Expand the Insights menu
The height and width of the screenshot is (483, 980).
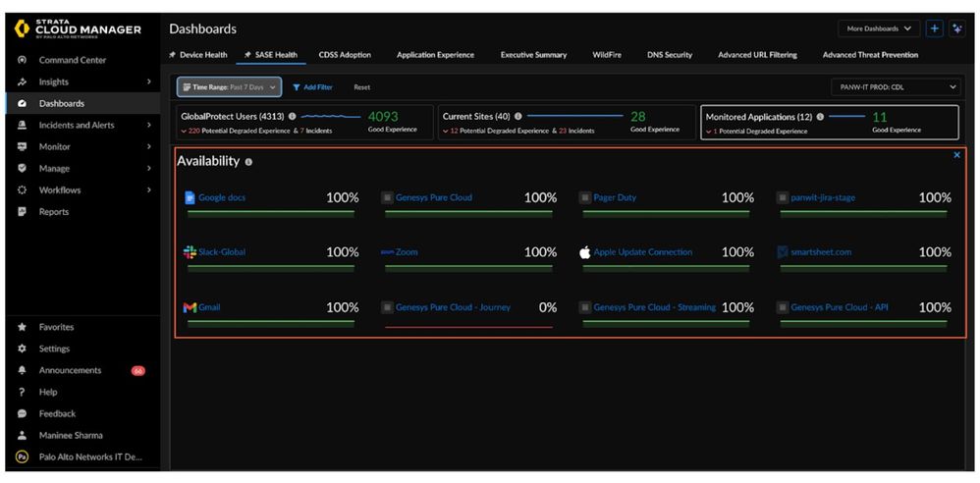148,81
